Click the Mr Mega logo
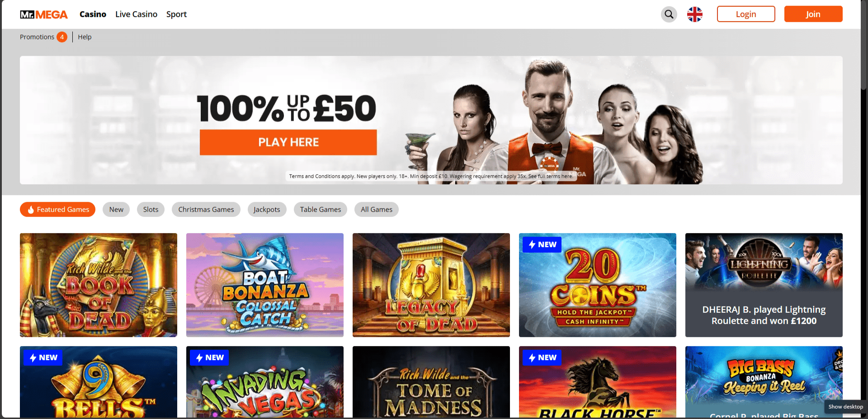 44,14
